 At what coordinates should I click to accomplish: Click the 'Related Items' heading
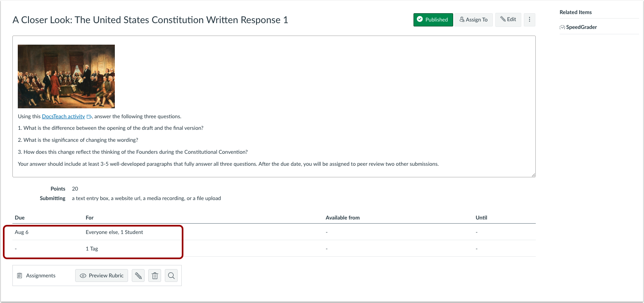pos(575,12)
